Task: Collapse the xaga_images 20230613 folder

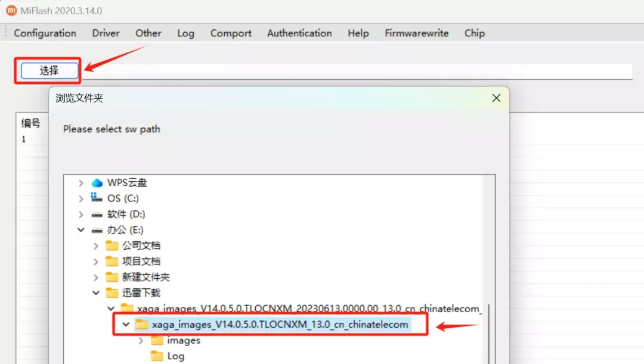Action: pyautogui.click(x=111, y=308)
